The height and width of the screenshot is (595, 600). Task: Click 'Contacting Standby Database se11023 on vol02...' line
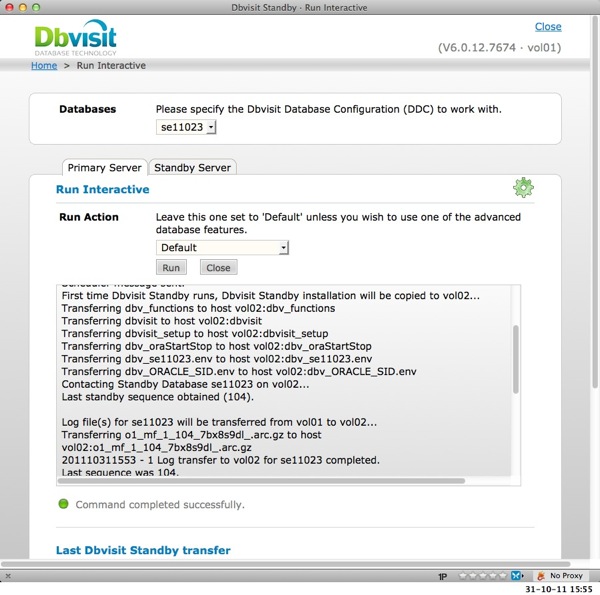click(185, 384)
